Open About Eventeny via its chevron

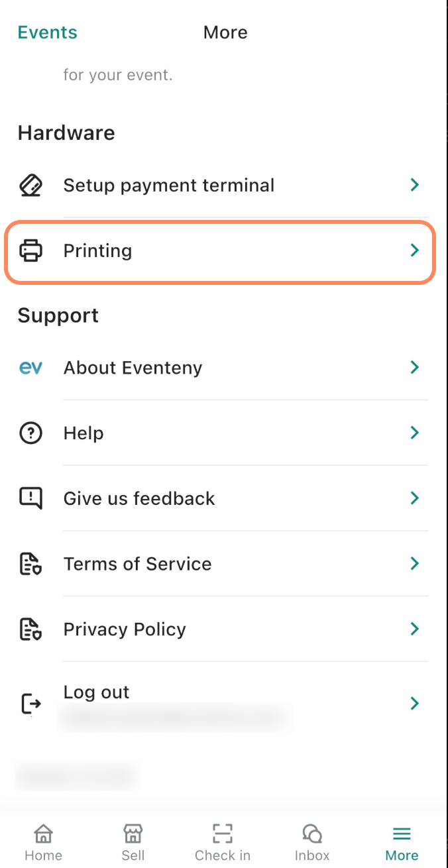point(414,368)
